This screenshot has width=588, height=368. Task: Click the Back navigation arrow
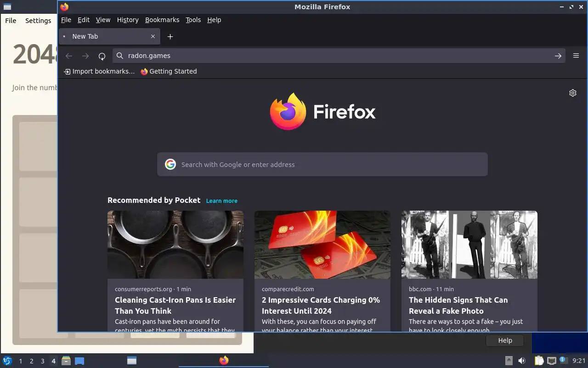click(69, 56)
